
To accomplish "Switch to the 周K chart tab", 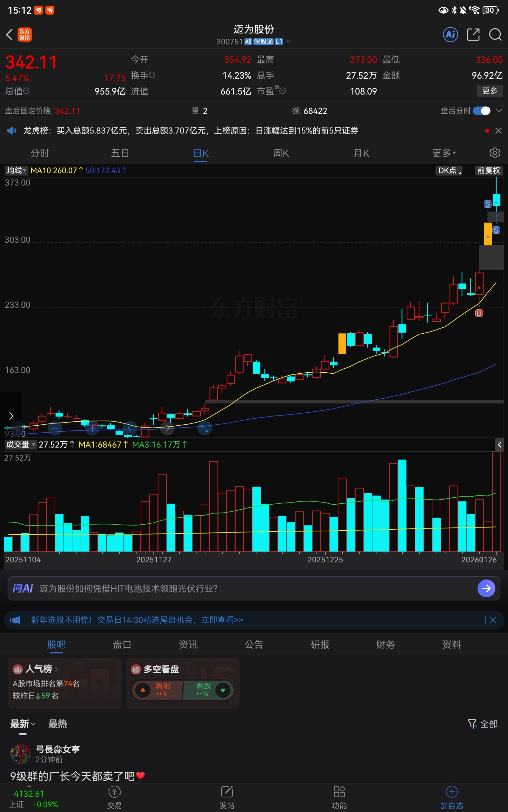I will [x=281, y=153].
